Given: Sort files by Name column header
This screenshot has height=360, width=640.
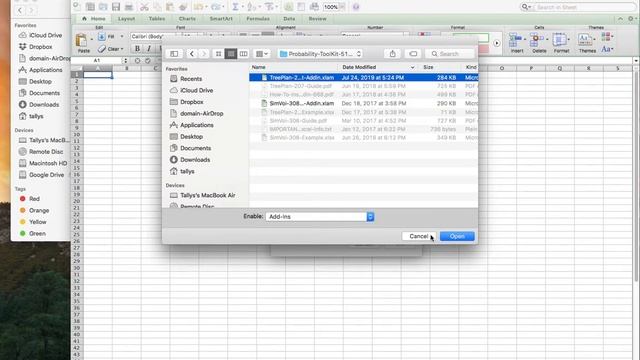Looking at the screenshot, I should pos(293,67).
